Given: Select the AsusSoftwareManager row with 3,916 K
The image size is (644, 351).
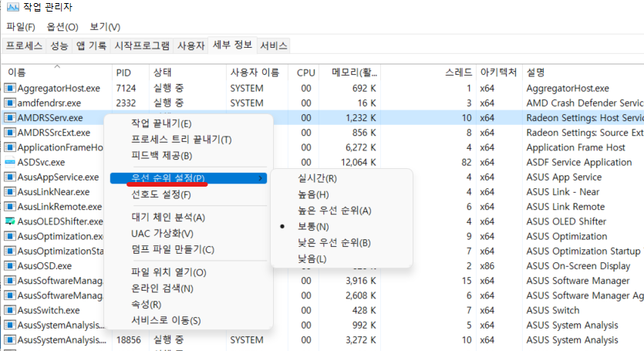Looking at the screenshot, I should coord(322,280).
